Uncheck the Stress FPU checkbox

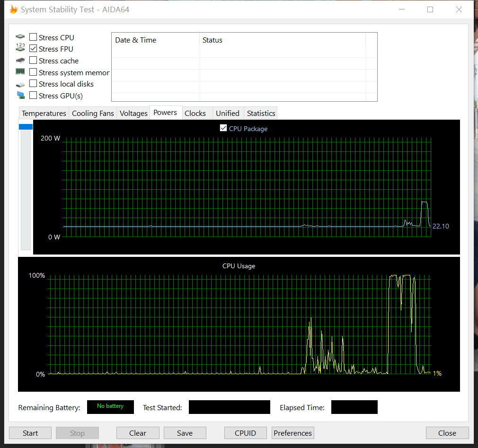(33, 49)
